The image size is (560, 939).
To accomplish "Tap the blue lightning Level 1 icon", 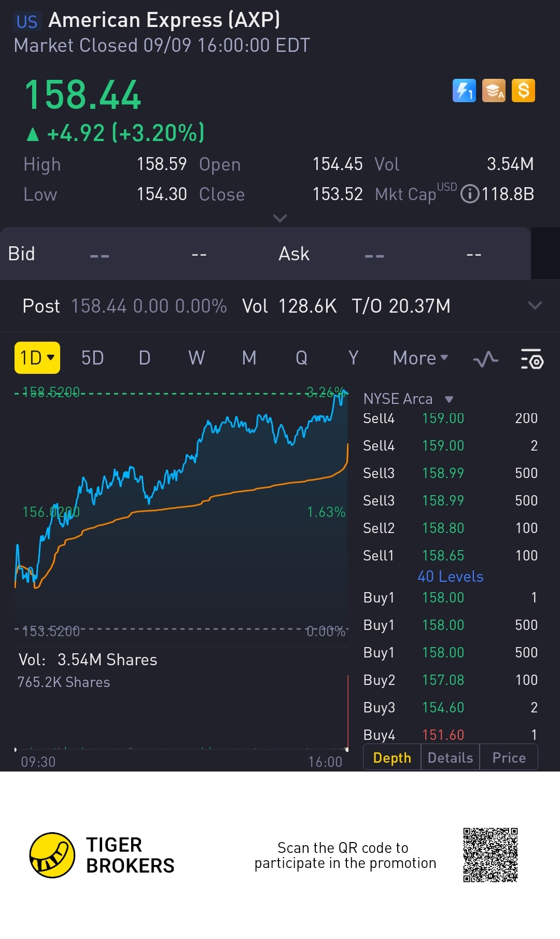I will pyautogui.click(x=464, y=91).
